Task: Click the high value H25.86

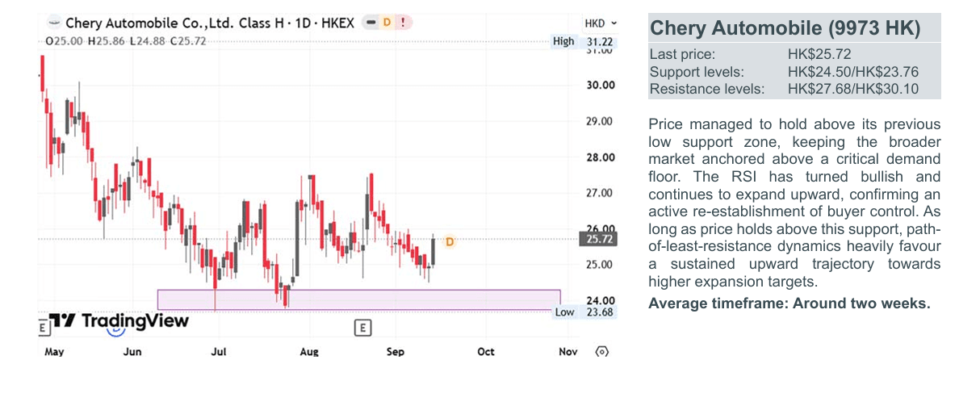Action: [106, 40]
